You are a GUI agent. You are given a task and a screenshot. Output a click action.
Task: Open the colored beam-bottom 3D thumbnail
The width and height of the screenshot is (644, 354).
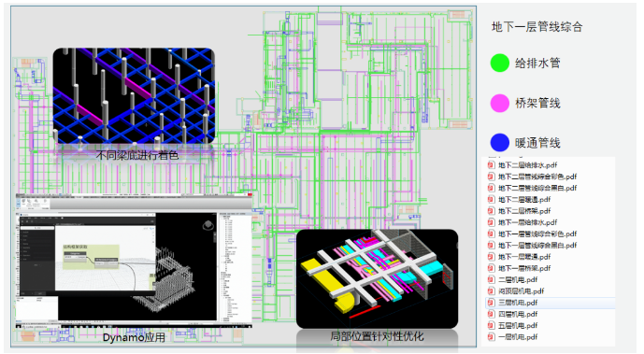coord(134,95)
